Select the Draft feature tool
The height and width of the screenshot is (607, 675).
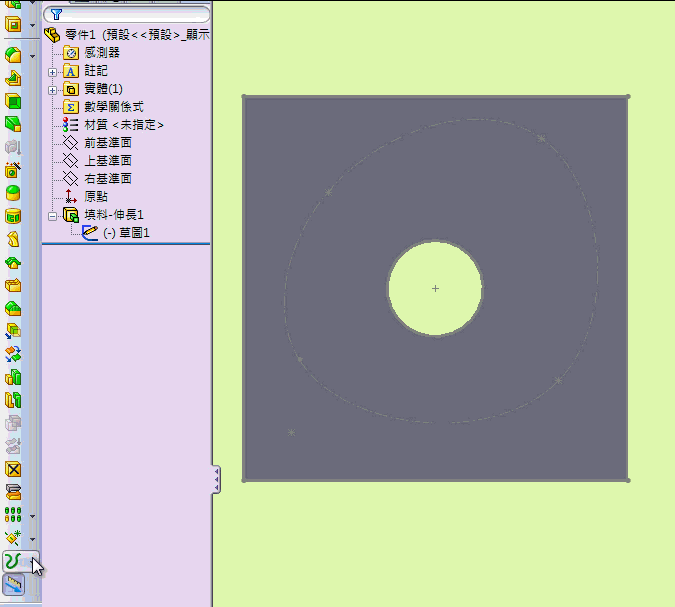(13, 124)
